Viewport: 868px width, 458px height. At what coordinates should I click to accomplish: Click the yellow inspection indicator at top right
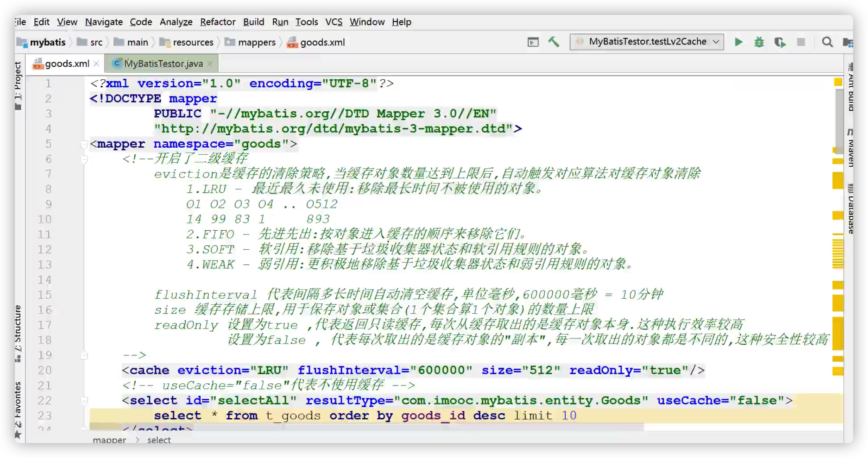click(x=838, y=82)
